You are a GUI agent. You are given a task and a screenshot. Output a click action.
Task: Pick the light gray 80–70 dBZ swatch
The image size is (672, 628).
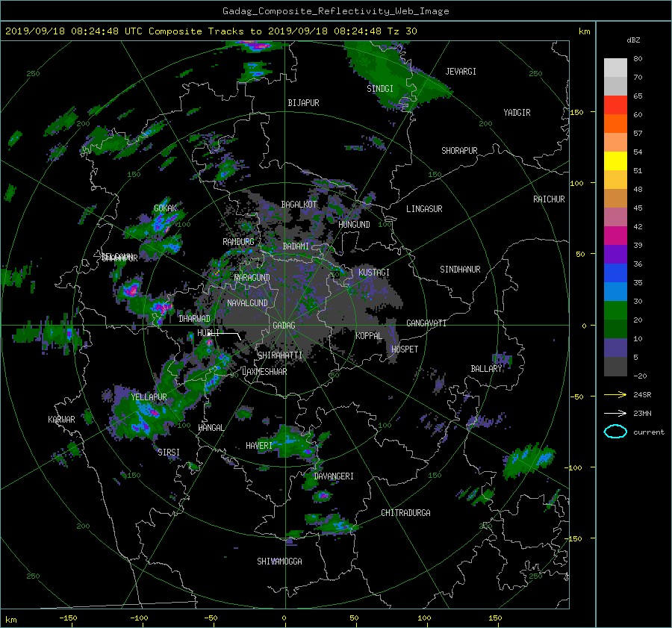(615, 68)
